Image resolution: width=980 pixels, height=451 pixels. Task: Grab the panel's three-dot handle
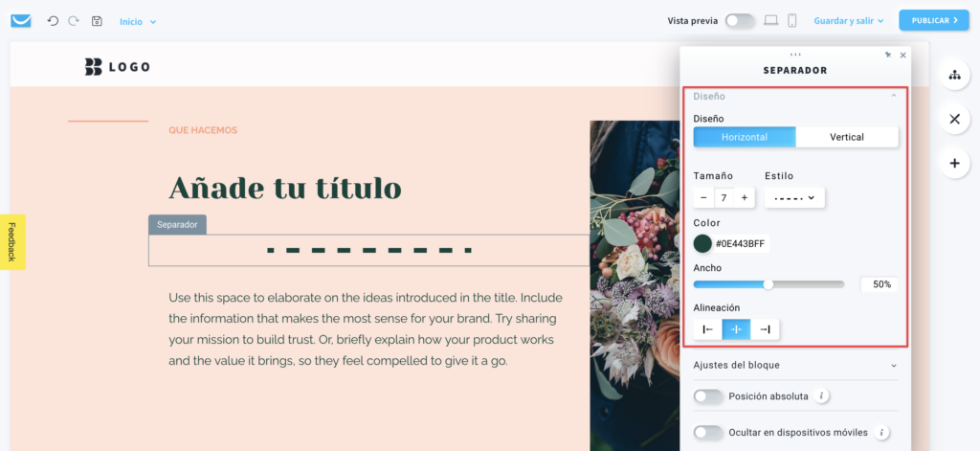pyautogui.click(x=795, y=55)
